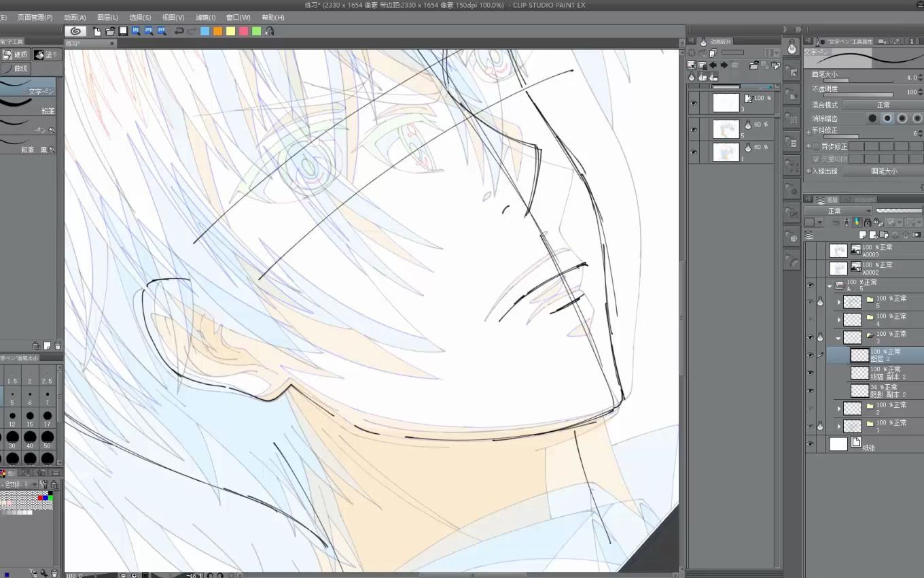Click the open folder icon in animation cels panel
The height and width of the screenshot is (578, 924).
click(x=753, y=65)
